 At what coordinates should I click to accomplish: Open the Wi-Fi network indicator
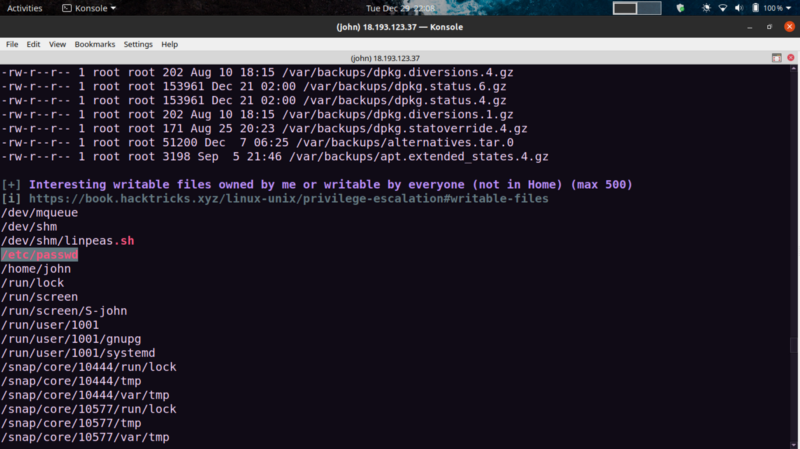click(722, 8)
